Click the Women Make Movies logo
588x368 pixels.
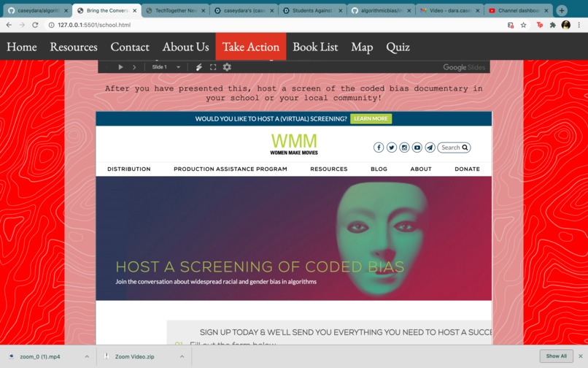[x=294, y=144]
